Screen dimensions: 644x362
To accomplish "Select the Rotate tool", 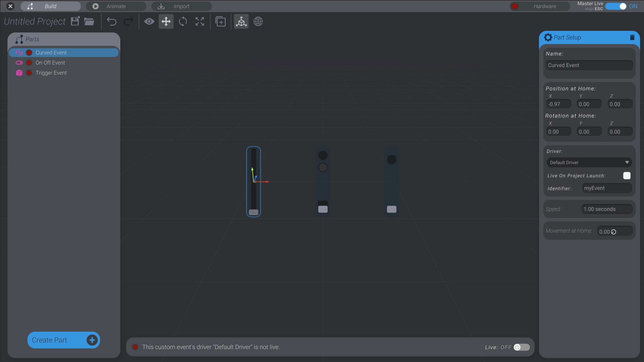I will point(183,21).
